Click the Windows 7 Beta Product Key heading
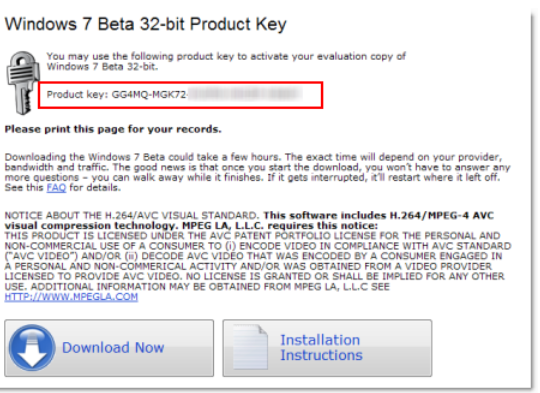540x393 pixels. (x=145, y=24)
